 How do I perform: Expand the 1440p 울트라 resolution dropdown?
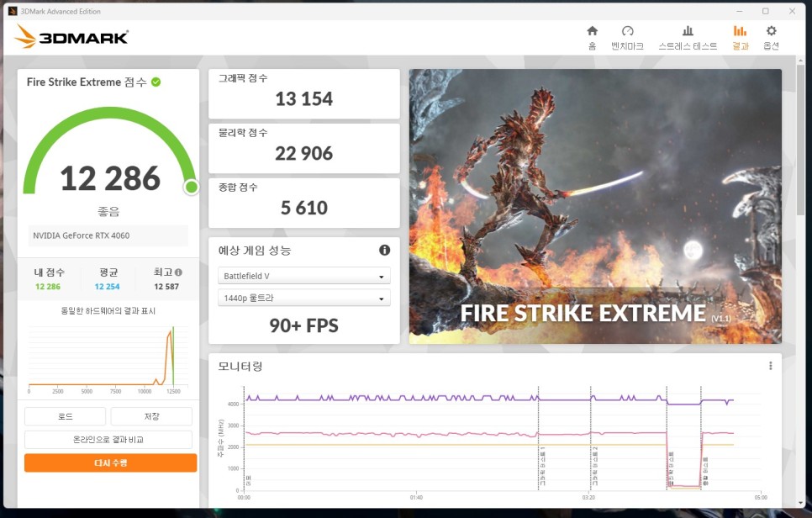(x=303, y=298)
